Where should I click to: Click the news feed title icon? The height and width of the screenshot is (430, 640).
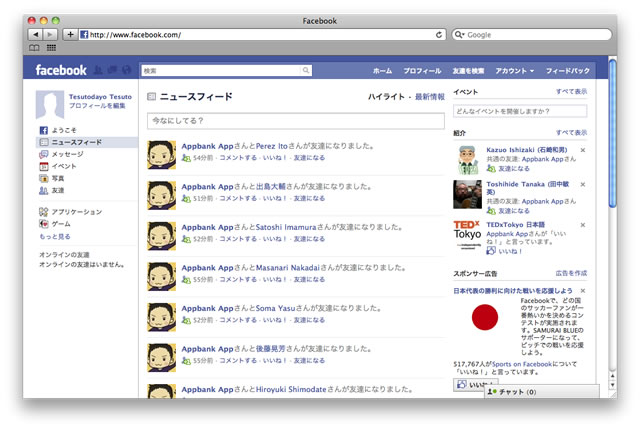pyautogui.click(x=151, y=97)
